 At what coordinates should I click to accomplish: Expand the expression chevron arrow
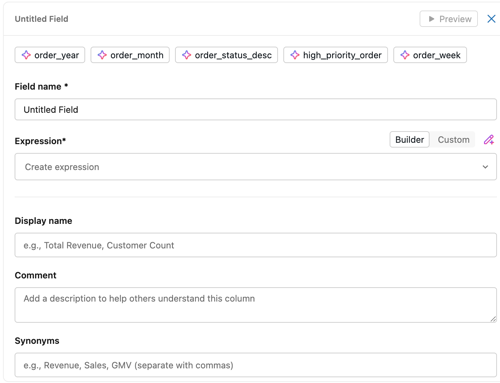pyautogui.click(x=485, y=167)
